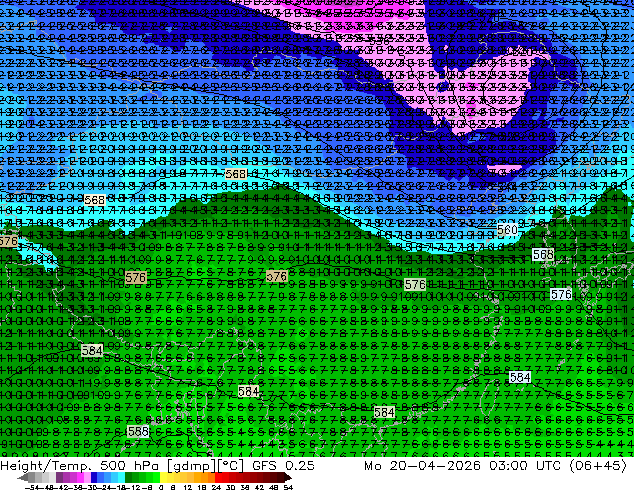This screenshot has height=490, width=634.
Task: Click the cyan legend swatch
Action: coord(121,477)
